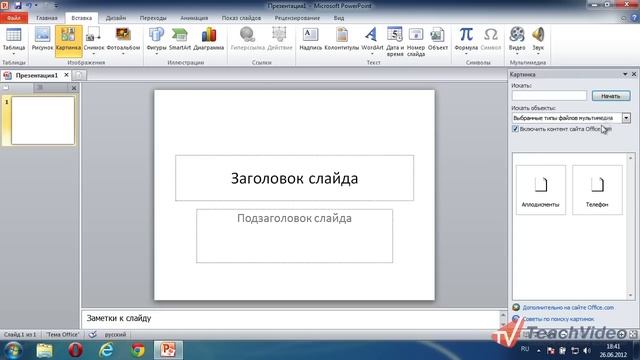Uncheck include Office.com content checkbox
The height and width of the screenshot is (360, 640).
(x=515, y=129)
